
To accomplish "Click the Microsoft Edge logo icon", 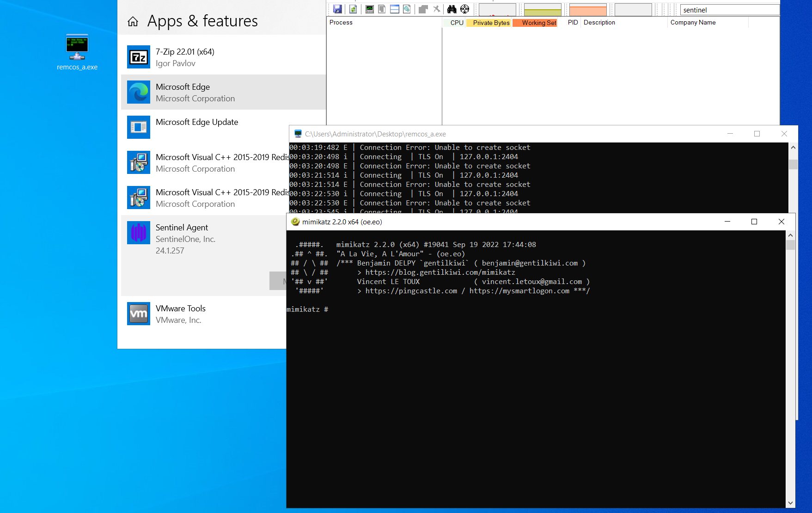I will [139, 93].
